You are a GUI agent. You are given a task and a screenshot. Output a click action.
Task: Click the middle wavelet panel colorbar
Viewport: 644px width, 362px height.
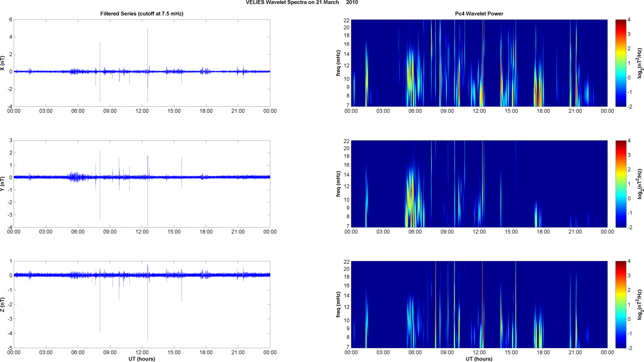(x=621, y=184)
